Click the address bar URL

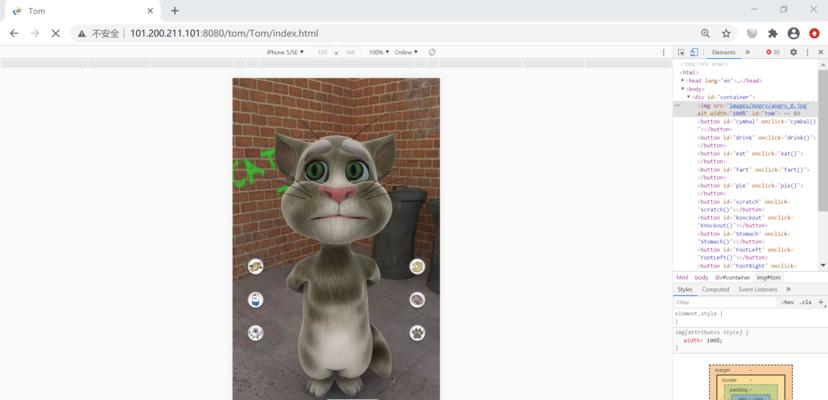click(224, 33)
